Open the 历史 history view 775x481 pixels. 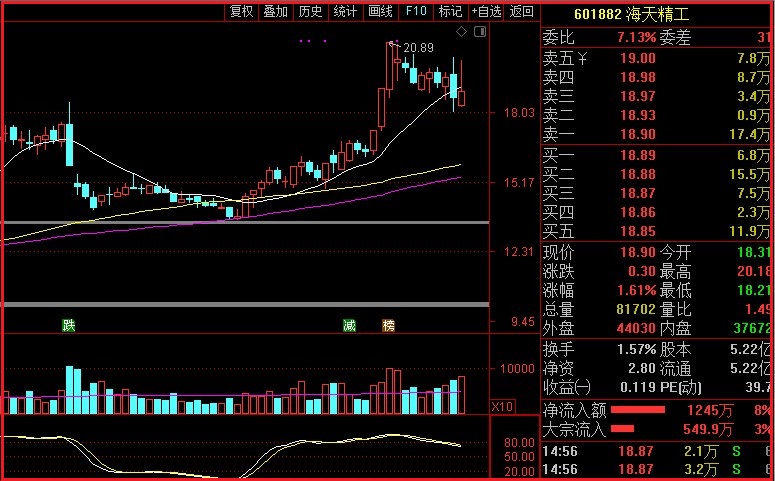pyautogui.click(x=310, y=11)
